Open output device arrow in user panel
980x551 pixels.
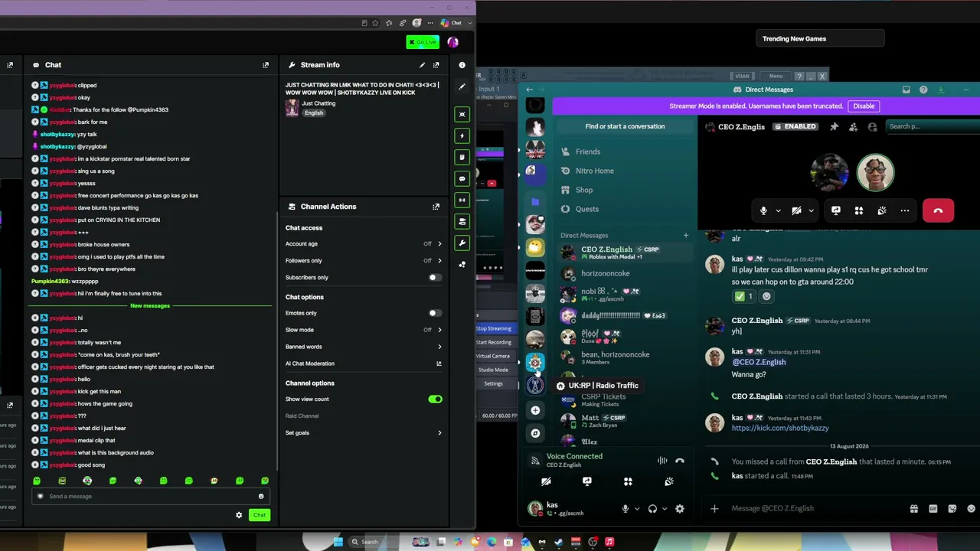(x=665, y=509)
